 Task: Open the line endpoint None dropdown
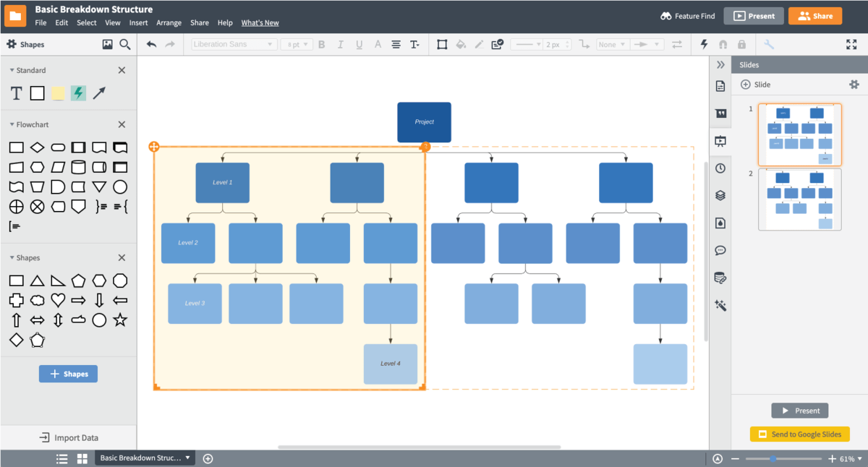tap(612, 44)
